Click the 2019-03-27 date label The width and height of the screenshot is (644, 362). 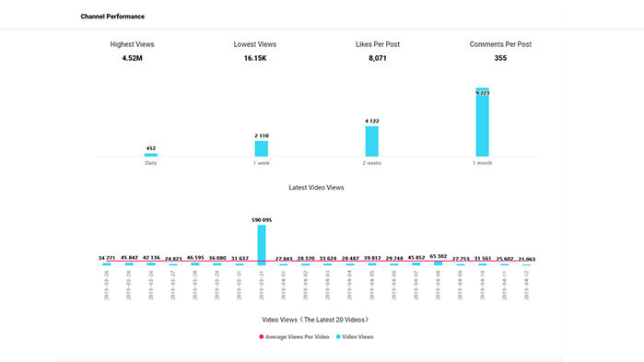pos(173,286)
